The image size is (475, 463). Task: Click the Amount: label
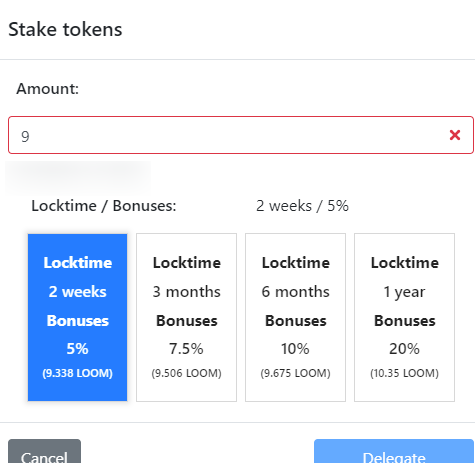tap(48, 89)
